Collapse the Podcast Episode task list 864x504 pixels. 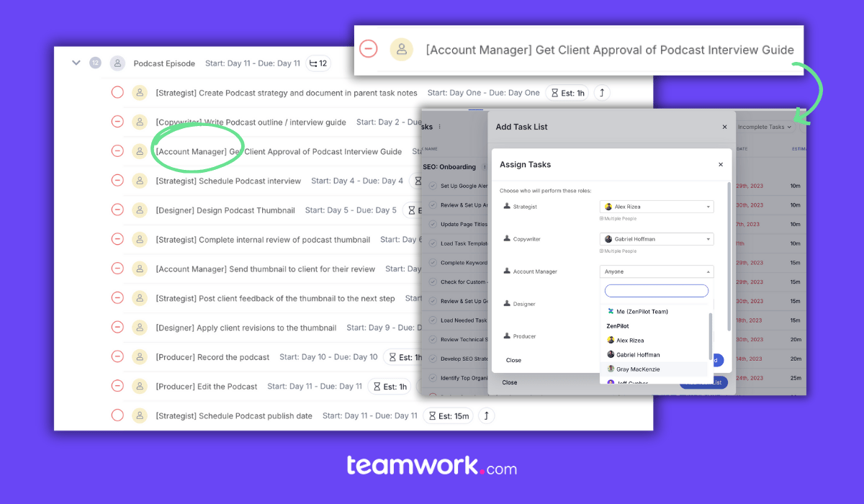(76, 63)
